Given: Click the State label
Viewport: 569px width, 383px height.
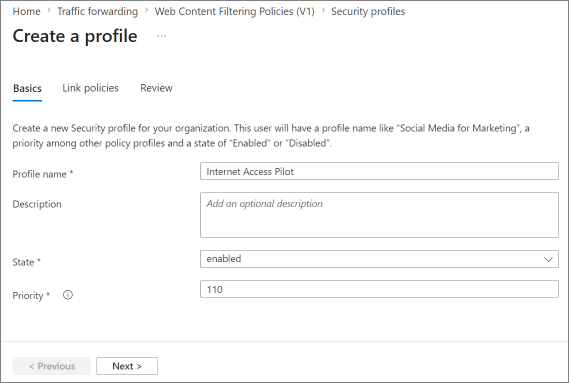Looking at the screenshot, I should pos(23,262).
